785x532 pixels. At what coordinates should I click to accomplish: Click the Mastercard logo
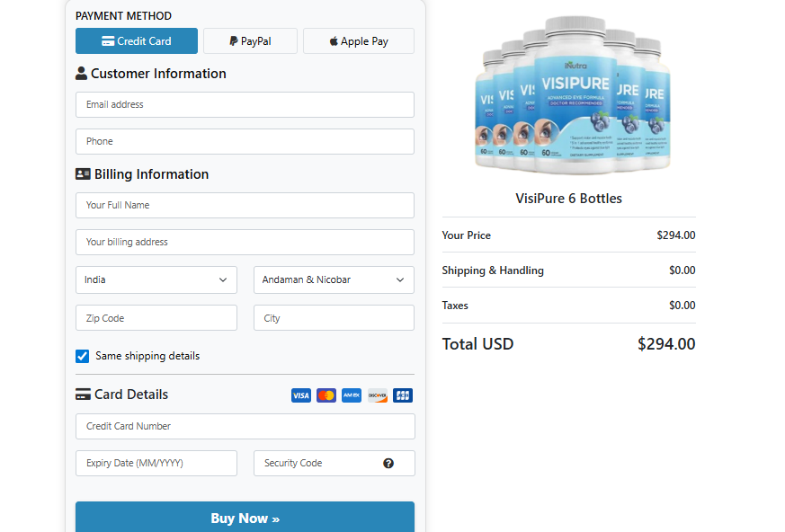pos(326,395)
